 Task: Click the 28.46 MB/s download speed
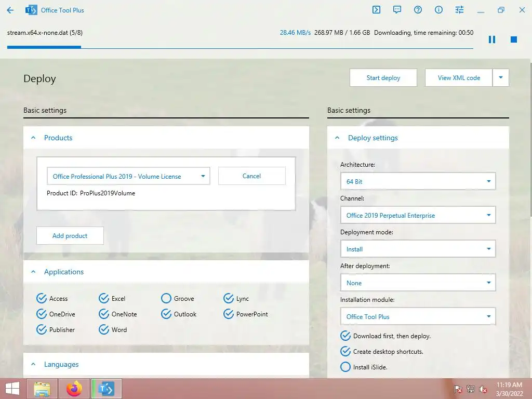(x=295, y=33)
